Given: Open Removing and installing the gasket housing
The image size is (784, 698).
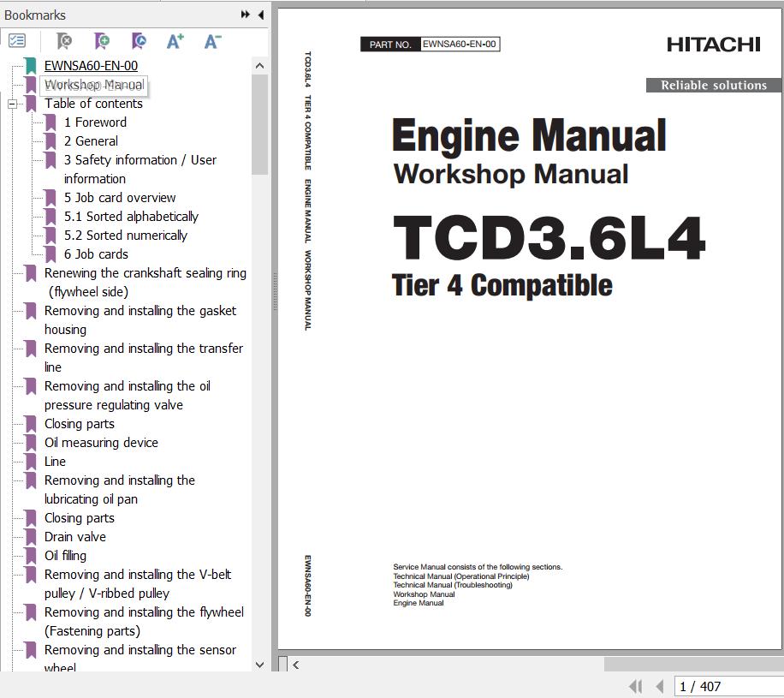Looking at the screenshot, I should [140, 319].
